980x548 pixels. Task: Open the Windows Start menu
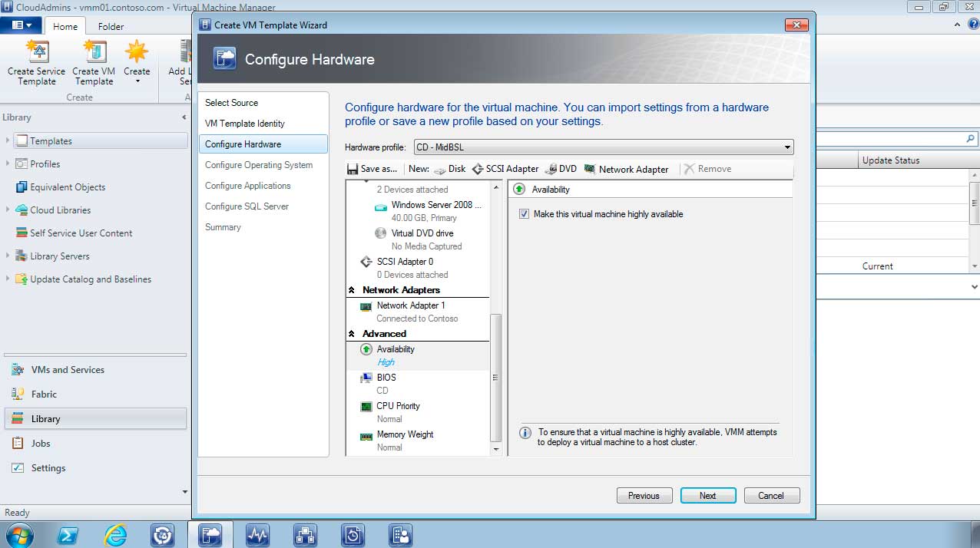point(18,535)
